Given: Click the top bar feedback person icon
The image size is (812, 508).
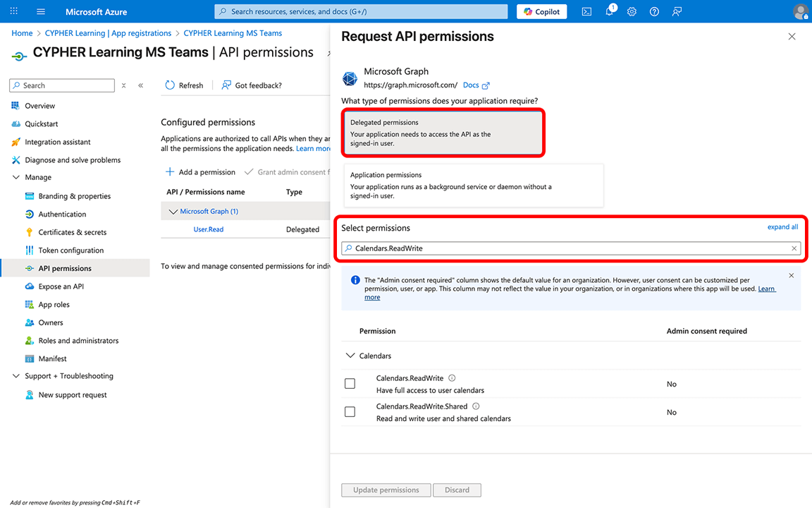Looking at the screenshot, I should pos(677,11).
